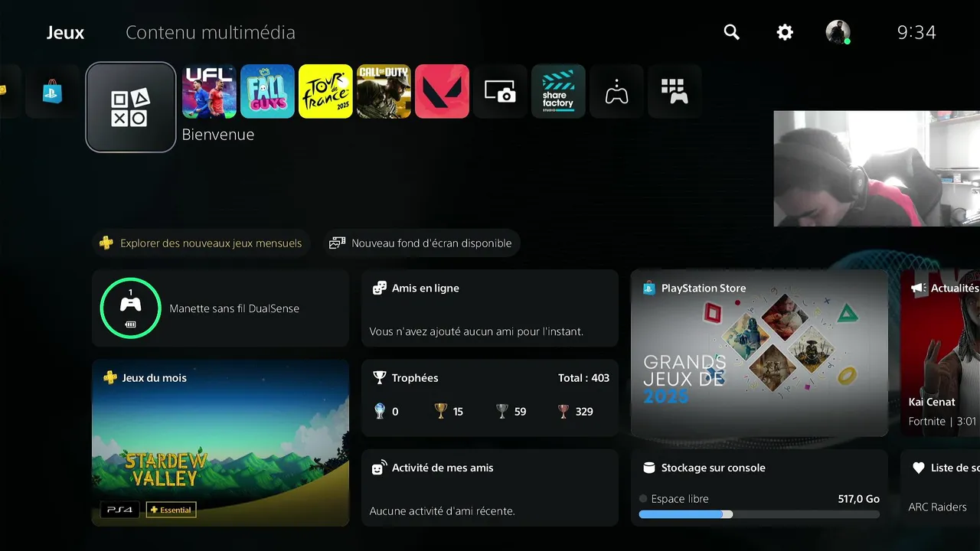Click the ARC Raiders wishlist entry
980x551 pixels.
coord(937,507)
